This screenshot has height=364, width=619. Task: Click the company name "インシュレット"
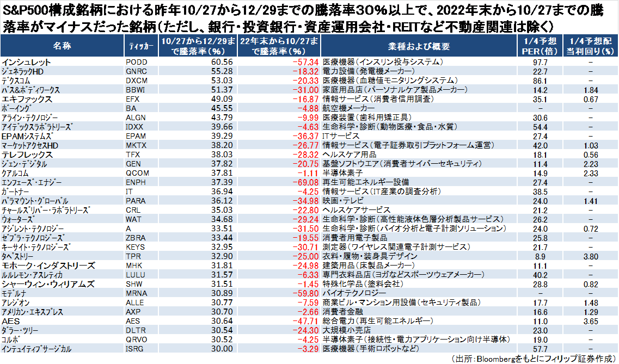coord(26,63)
